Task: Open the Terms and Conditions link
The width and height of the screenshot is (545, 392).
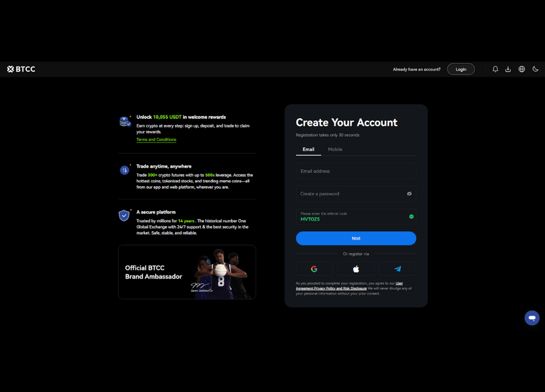Action: click(x=156, y=140)
